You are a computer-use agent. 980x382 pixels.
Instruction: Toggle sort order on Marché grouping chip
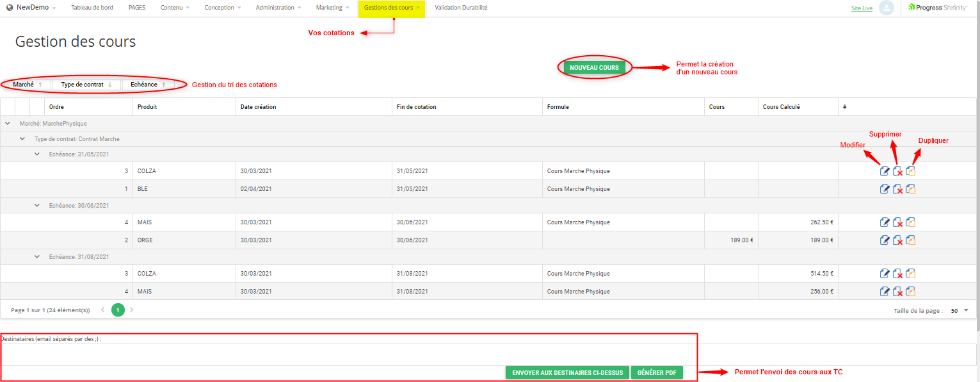click(28, 85)
